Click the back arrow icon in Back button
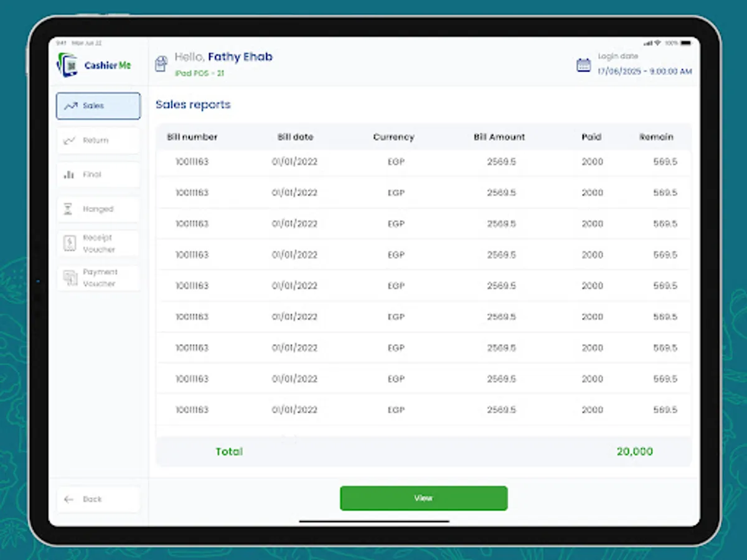The width and height of the screenshot is (747, 560). point(70,499)
